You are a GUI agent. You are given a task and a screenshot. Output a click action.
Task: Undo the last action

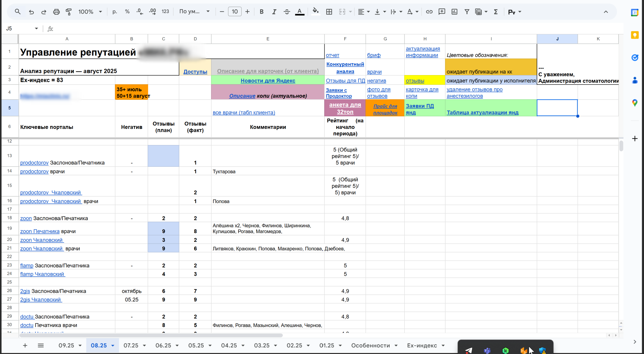tap(31, 12)
